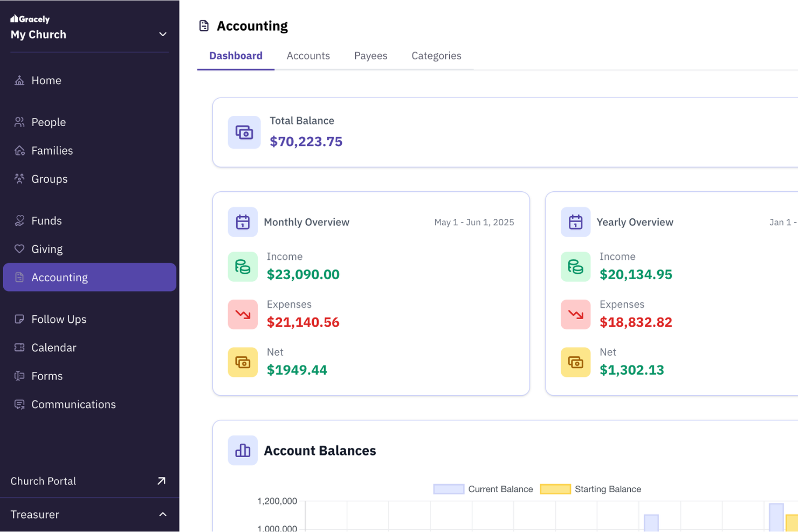Click the My Church name in sidebar
This screenshot has width=798, height=532.
pos(38,34)
